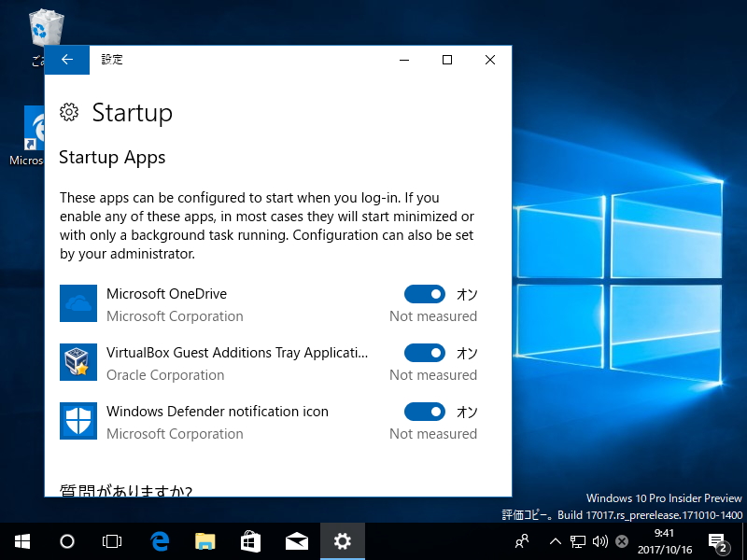Open the People icon in system tray
Viewport: 747px width, 560px height.
pos(522,541)
